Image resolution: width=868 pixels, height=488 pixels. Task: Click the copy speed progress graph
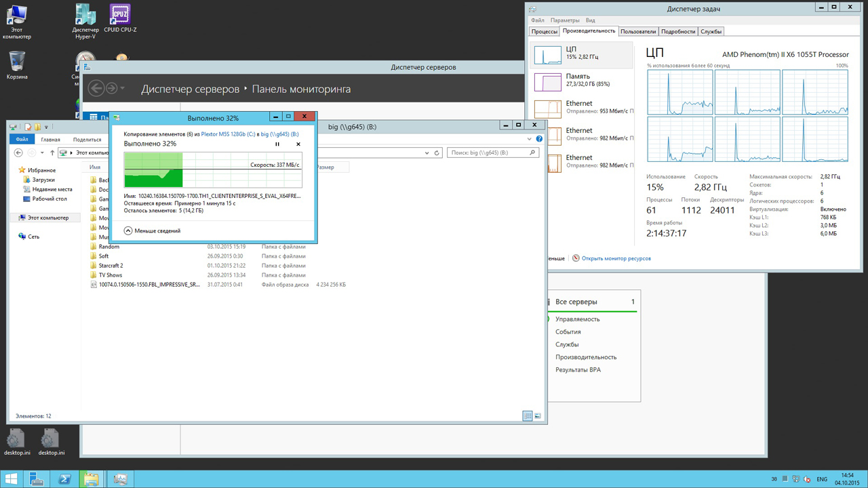coord(213,169)
